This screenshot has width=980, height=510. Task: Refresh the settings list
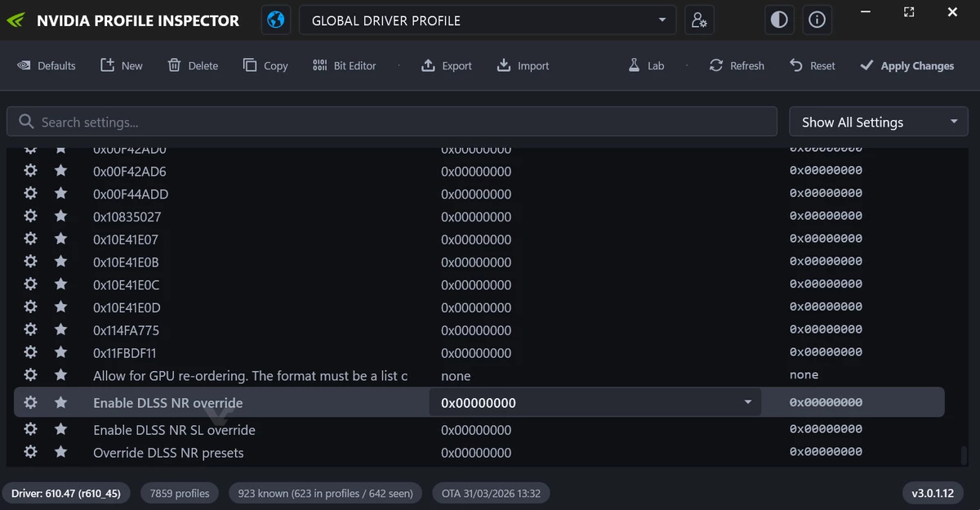pos(737,65)
